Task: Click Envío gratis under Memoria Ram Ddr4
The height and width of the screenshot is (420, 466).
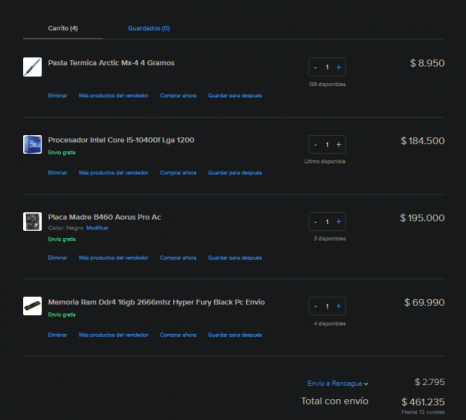Action: (62, 315)
